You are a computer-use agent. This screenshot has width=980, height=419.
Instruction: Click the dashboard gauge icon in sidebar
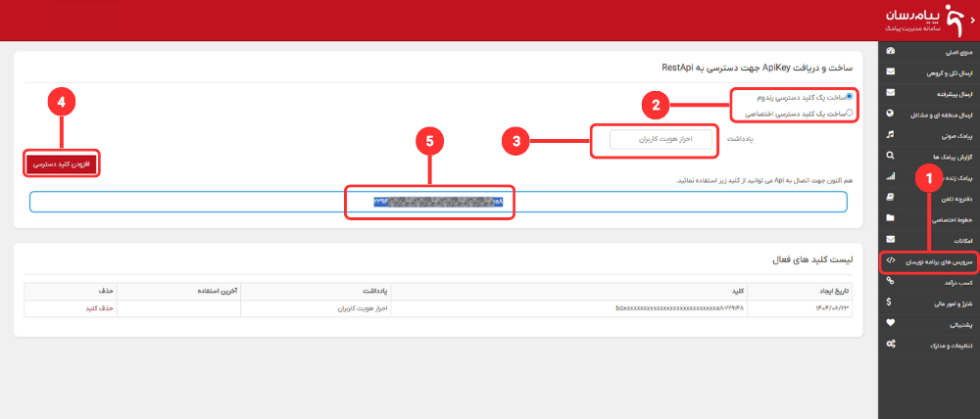pyautogui.click(x=890, y=51)
